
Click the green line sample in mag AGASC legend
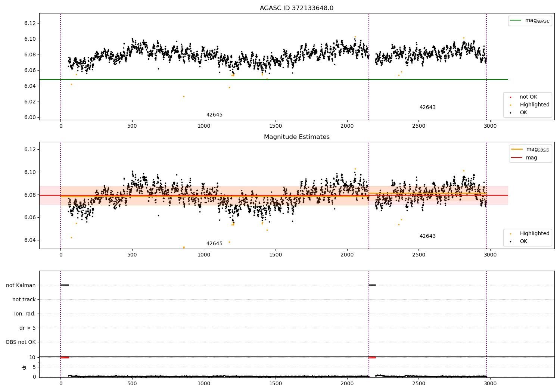coord(516,21)
